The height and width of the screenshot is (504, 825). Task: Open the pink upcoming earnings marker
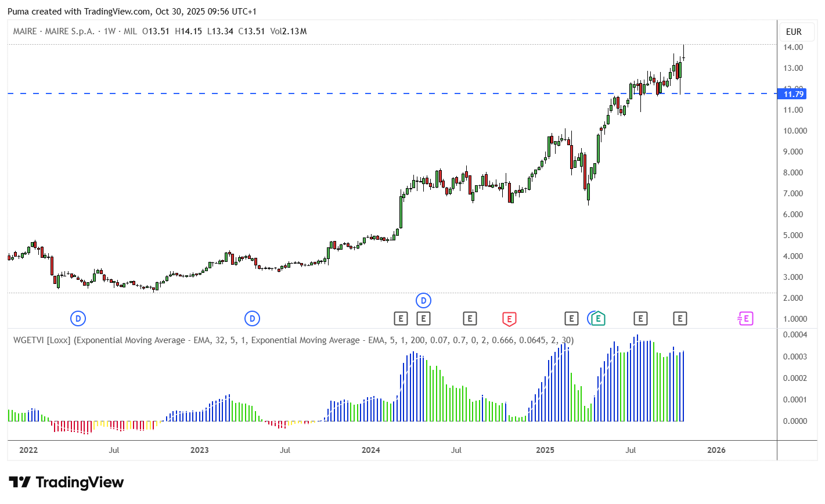coord(745,318)
